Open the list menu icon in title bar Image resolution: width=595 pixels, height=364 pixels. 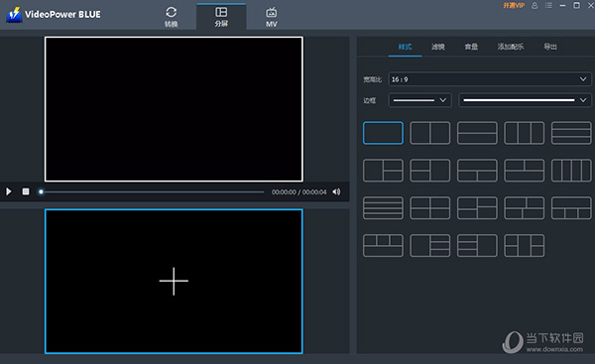pos(548,5)
